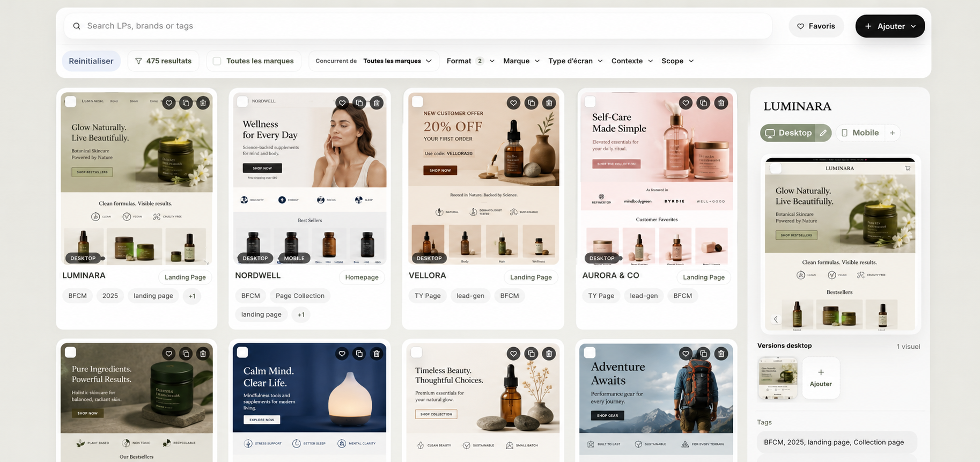
Task: Reset filters with Reinitialiser
Action: 91,61
